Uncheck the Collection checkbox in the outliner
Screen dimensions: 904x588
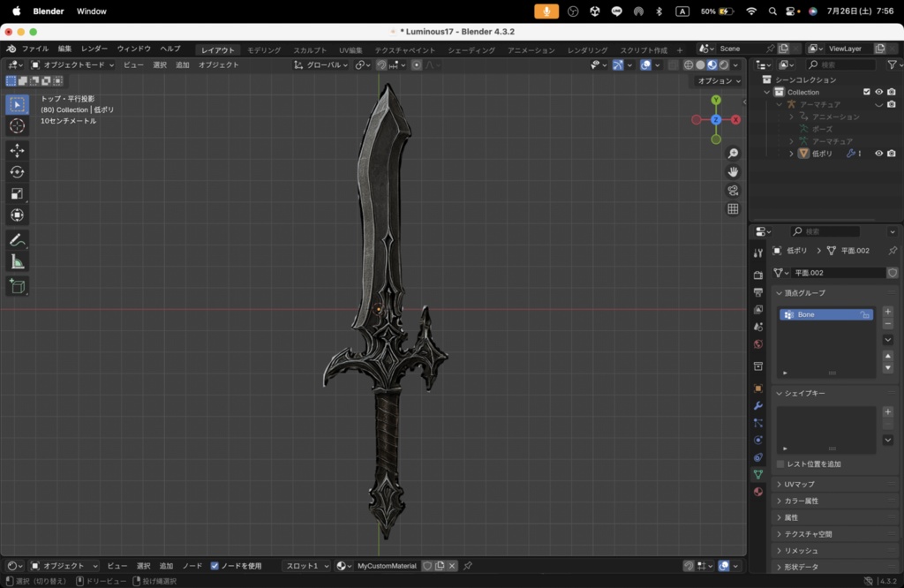tap(867, 92)
